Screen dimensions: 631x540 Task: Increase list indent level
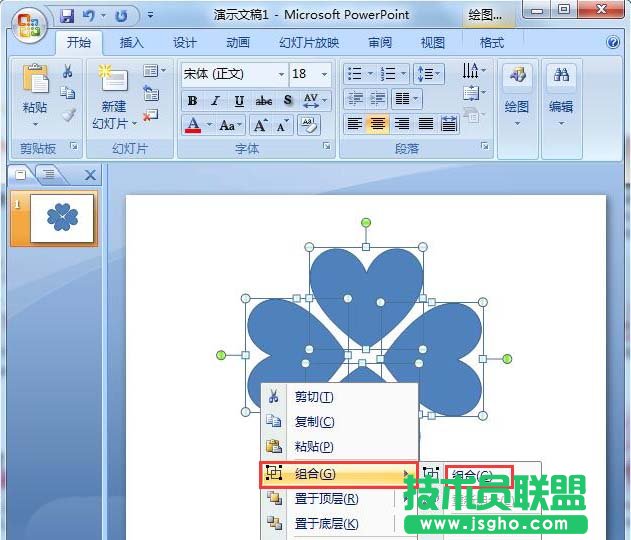tap(377, 99)
